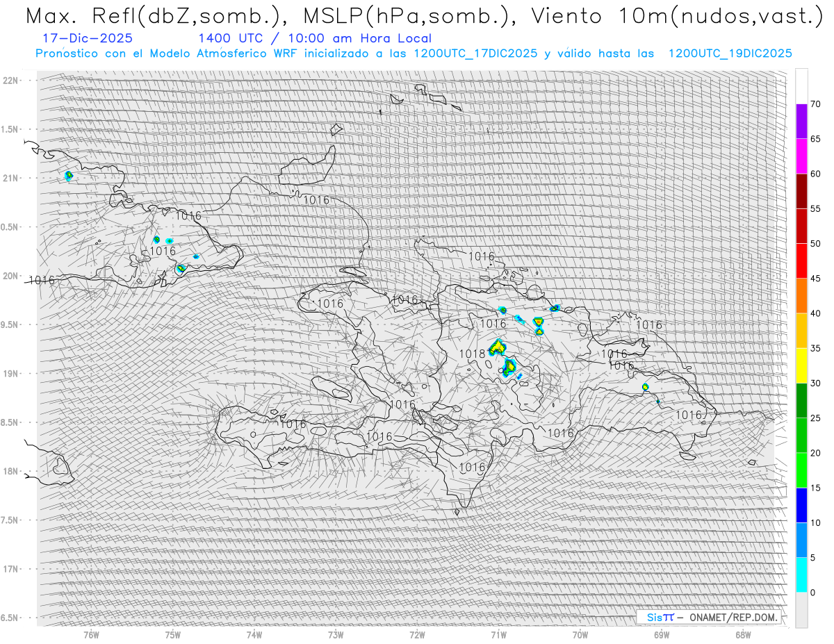Select the '73W' longitude axis label
The image size is (834, 644).
336,634
